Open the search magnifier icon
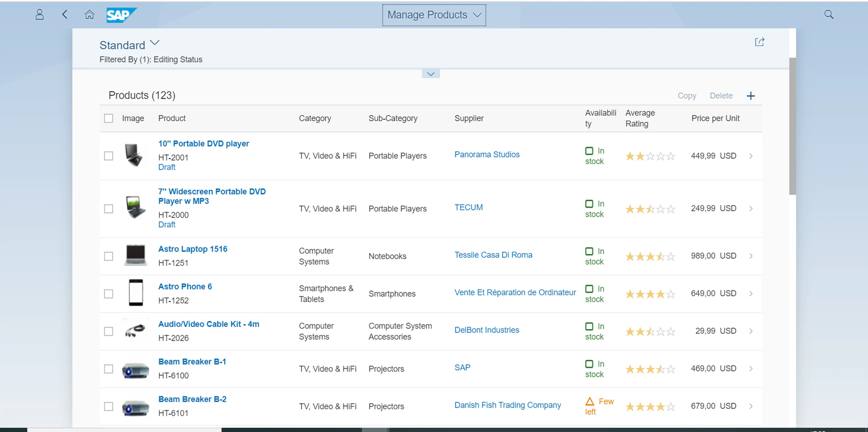The image size is (868, 432). [x=829, y=14]
